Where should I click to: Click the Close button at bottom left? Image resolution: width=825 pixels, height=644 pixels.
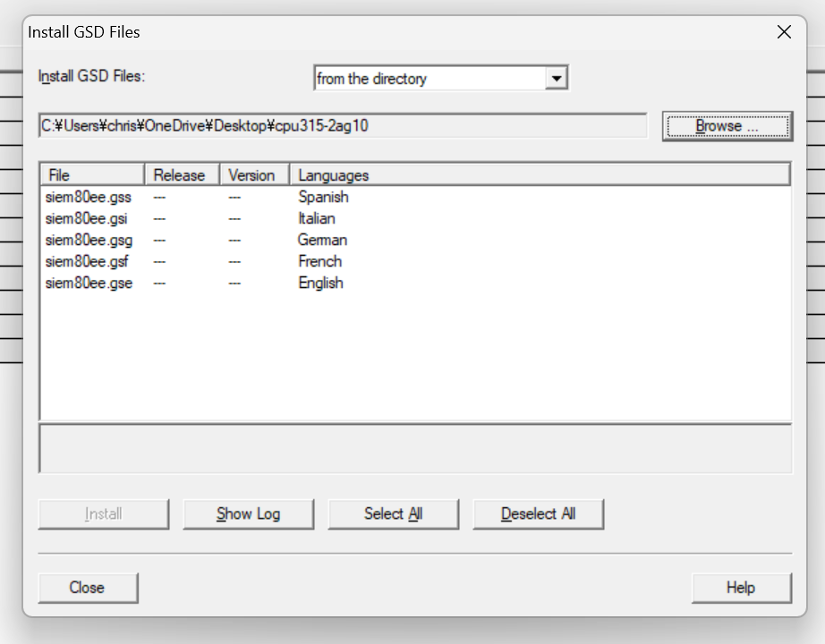[88, 588]
